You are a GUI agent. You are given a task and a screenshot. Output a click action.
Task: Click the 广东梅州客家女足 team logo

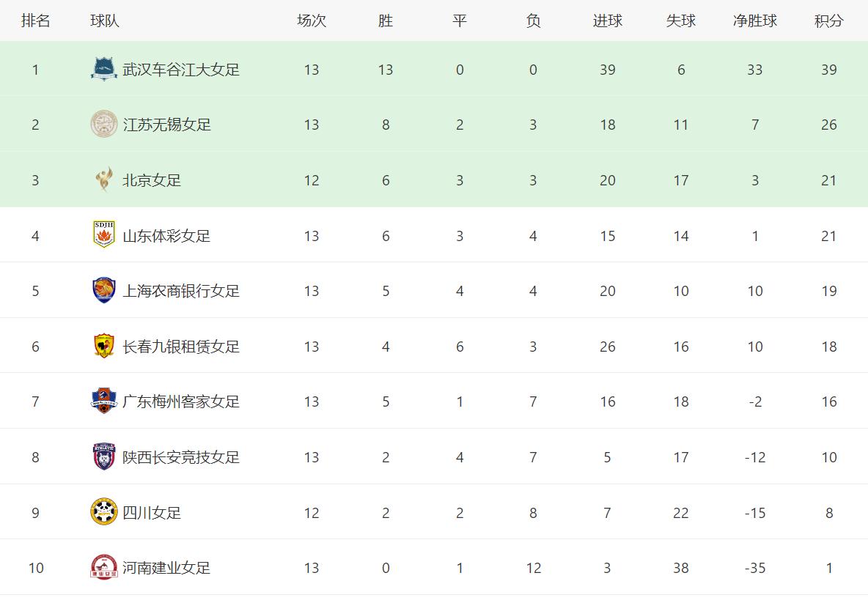click(x=104, y=402)
